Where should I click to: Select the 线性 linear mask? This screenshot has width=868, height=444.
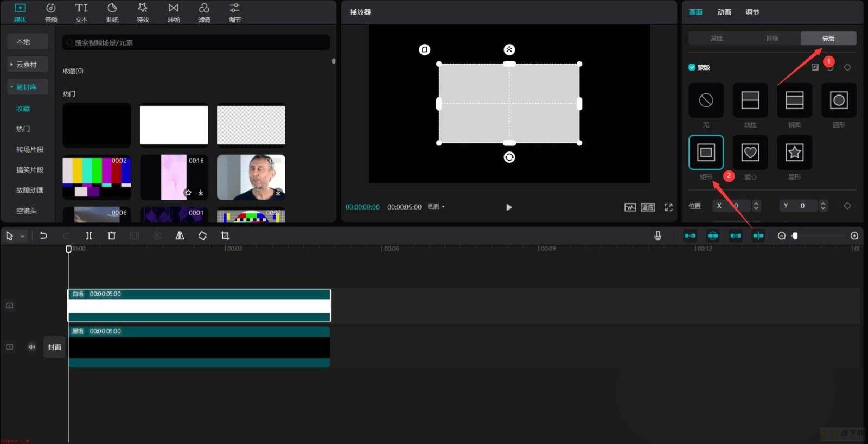coord(750,100)
